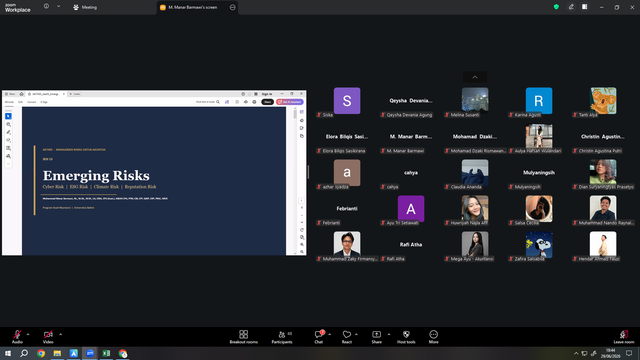Viewport: 640px width, 360px height.
Task: Select azhar syadza's 'a' avatar tile
Action: tap(347, 173)
